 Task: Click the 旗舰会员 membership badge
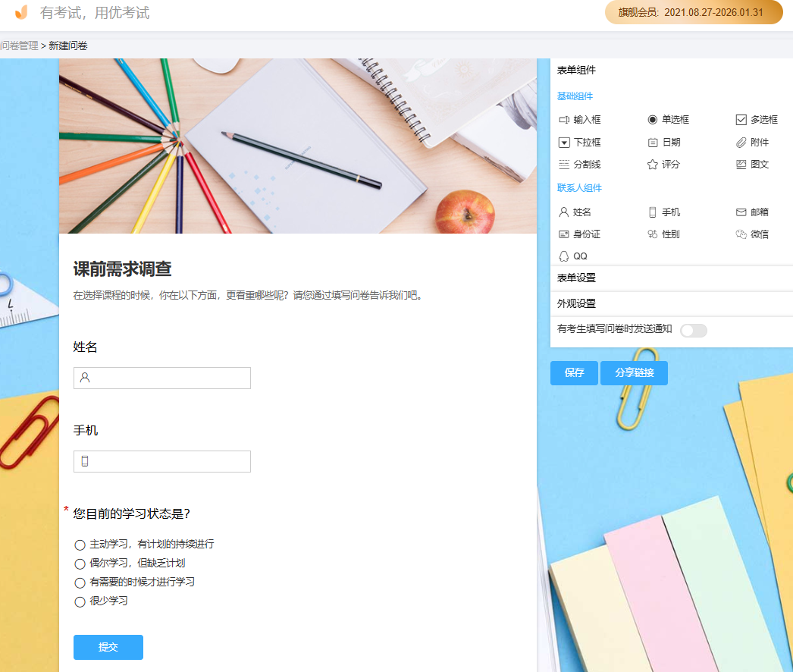[694, 12]
